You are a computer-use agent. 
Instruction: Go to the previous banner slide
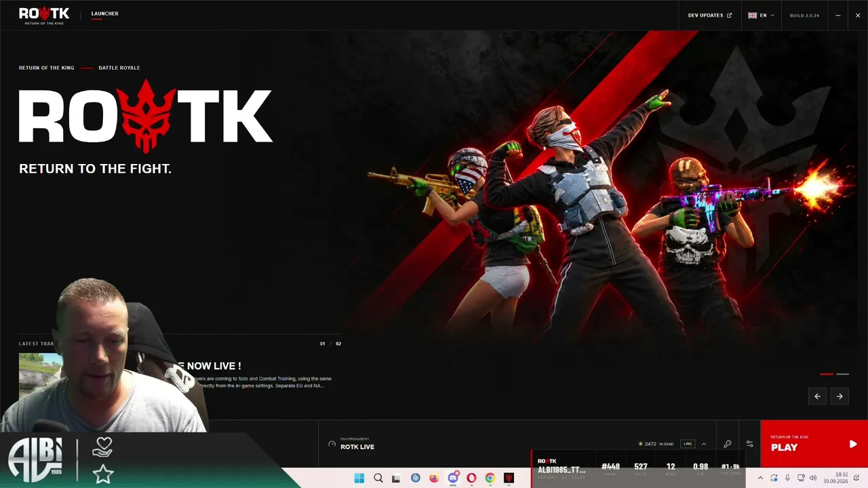pyautogui.click(x=817, y=396)
